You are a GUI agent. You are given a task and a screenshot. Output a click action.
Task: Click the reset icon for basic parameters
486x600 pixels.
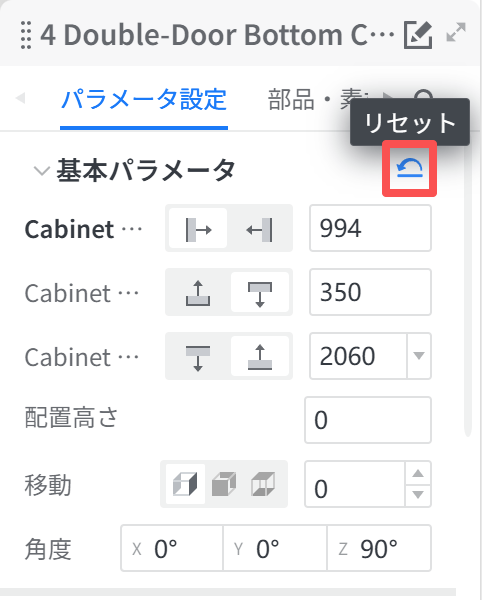[409, 169]
